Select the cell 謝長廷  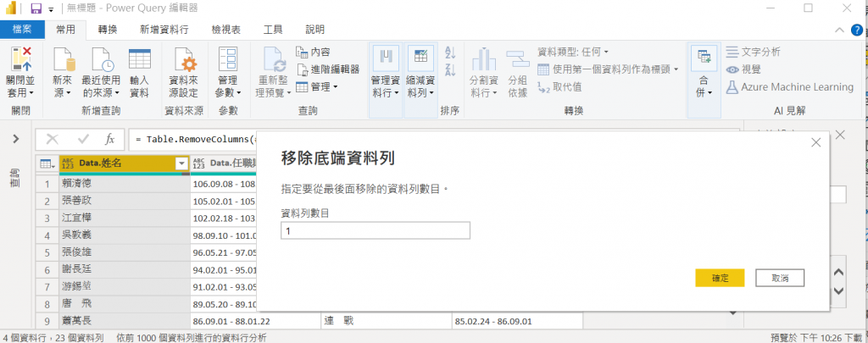(x=124, y=269)
